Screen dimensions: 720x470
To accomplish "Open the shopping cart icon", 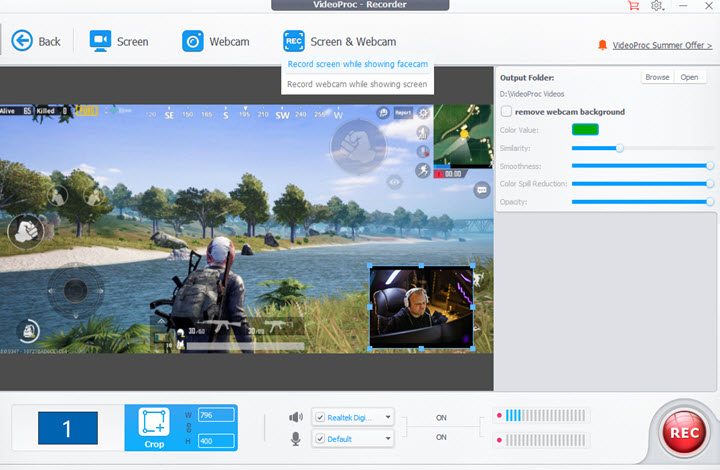I will [633, 6].
